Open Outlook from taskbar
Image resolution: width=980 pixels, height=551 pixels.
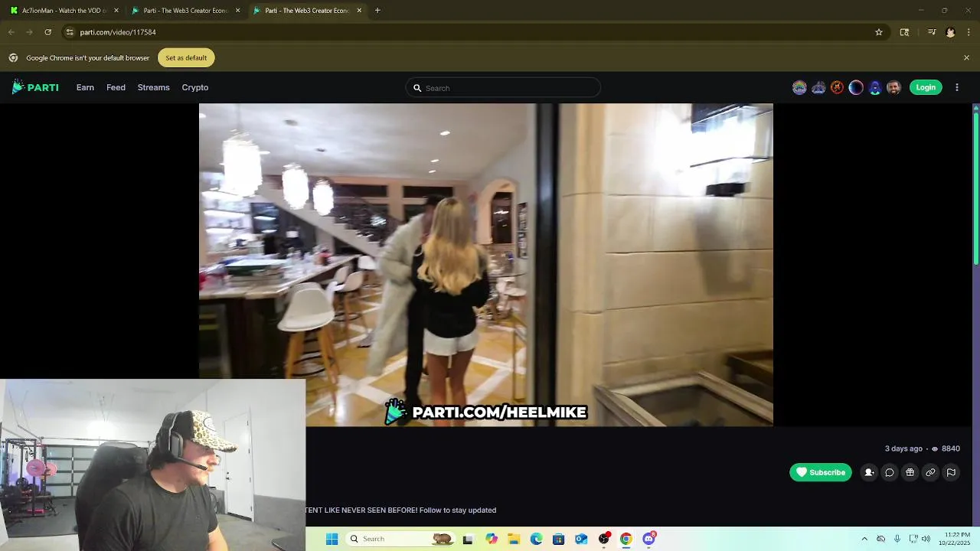(581, 539)
